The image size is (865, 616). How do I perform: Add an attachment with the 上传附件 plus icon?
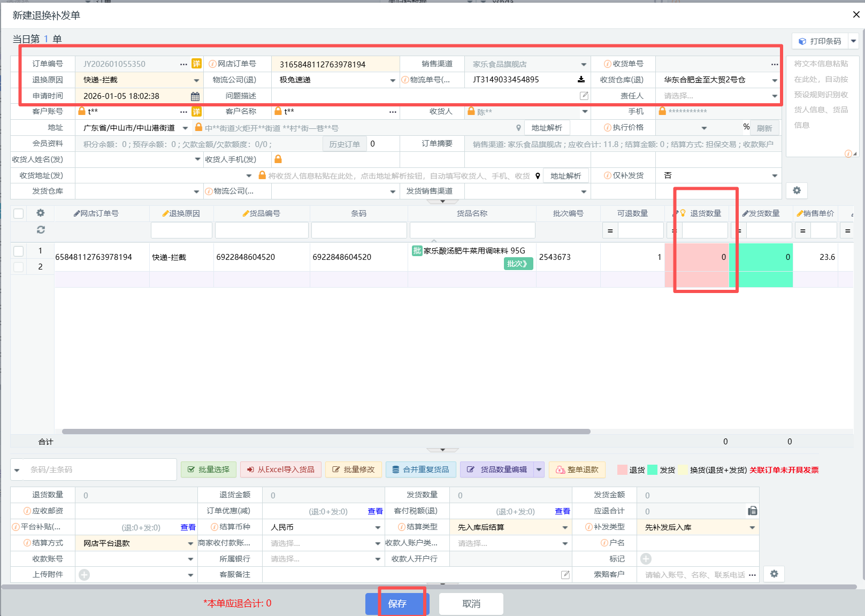tap(84, 575)
